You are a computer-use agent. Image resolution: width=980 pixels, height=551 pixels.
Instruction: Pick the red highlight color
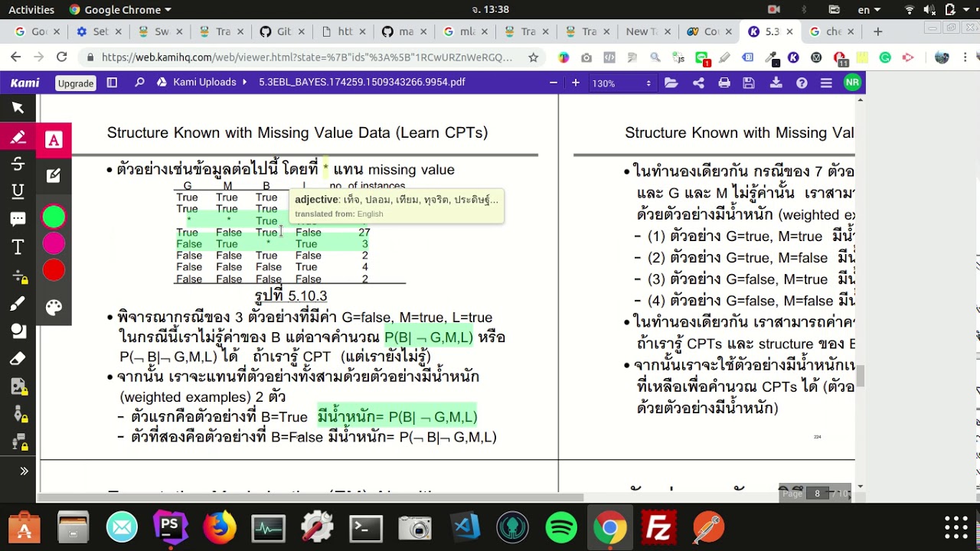(54, 270)
